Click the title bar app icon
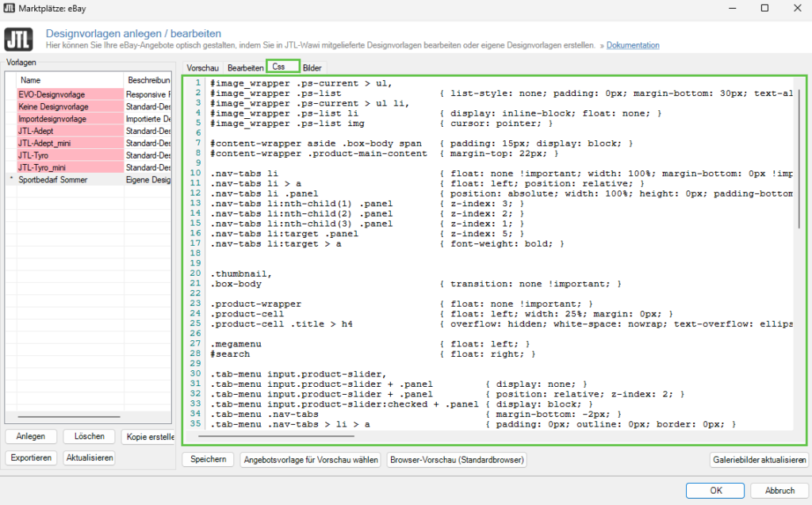Screen dimensions: 812x505 10,8
